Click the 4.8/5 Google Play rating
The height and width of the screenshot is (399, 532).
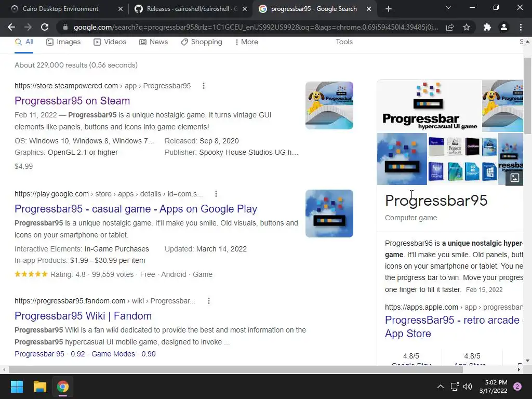pos(411,356)
